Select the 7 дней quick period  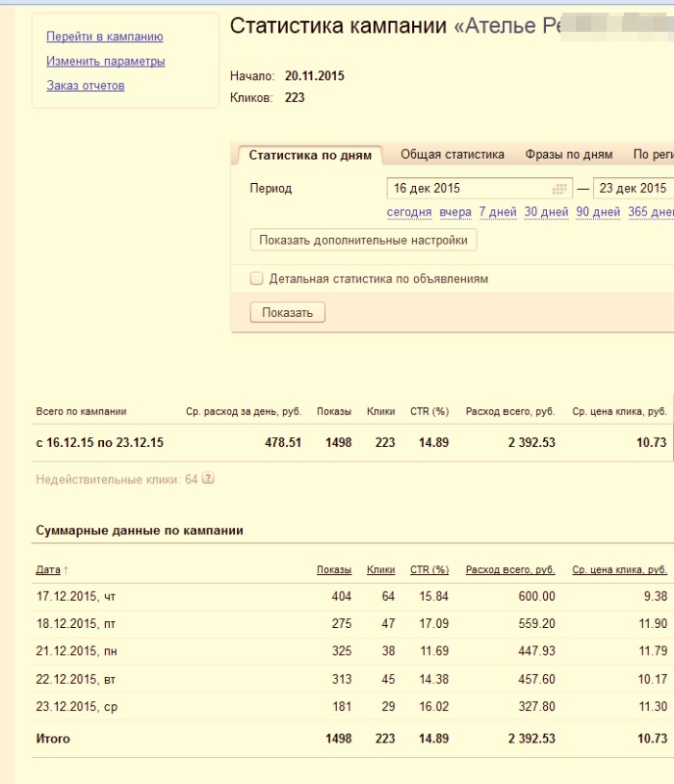(498, 213)
